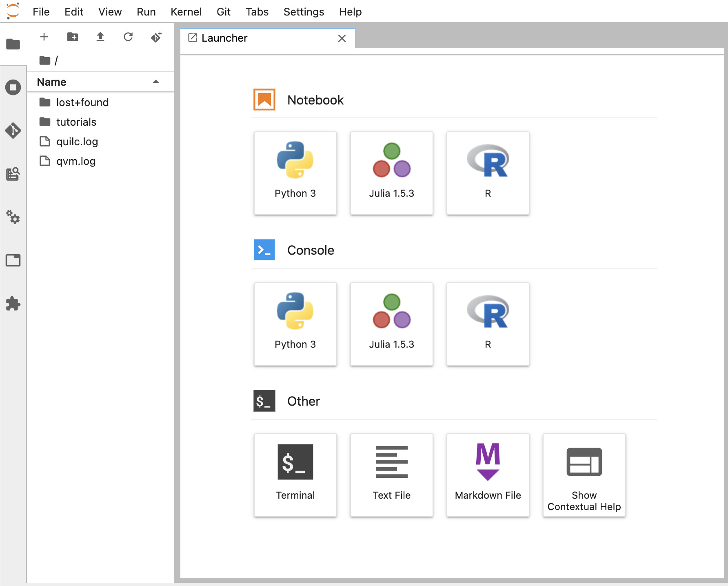This screenshot has width=728, height=586.
Task: Close the Launcher tab
Action: (x=342, y=38)
